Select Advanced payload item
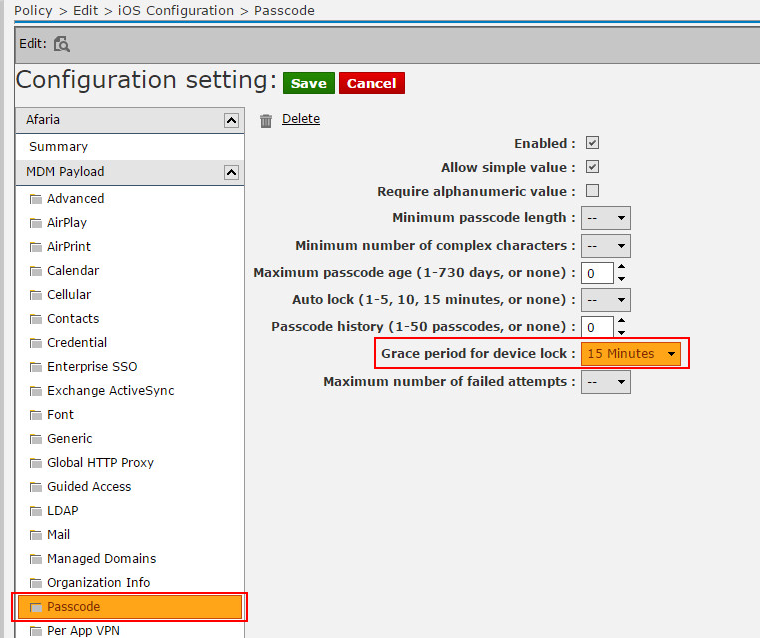The height and width of the screenshot is (638, 760). point(76,199)
